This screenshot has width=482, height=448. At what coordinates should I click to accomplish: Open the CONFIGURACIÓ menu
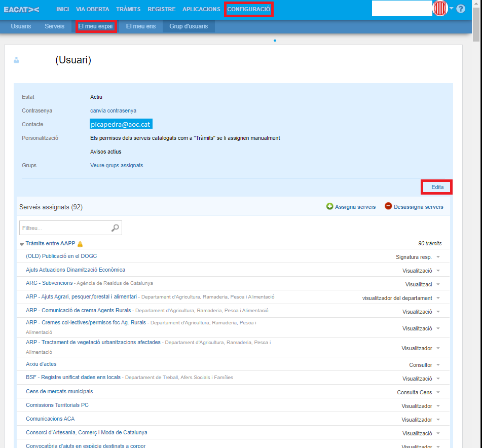tap(248, 9)
